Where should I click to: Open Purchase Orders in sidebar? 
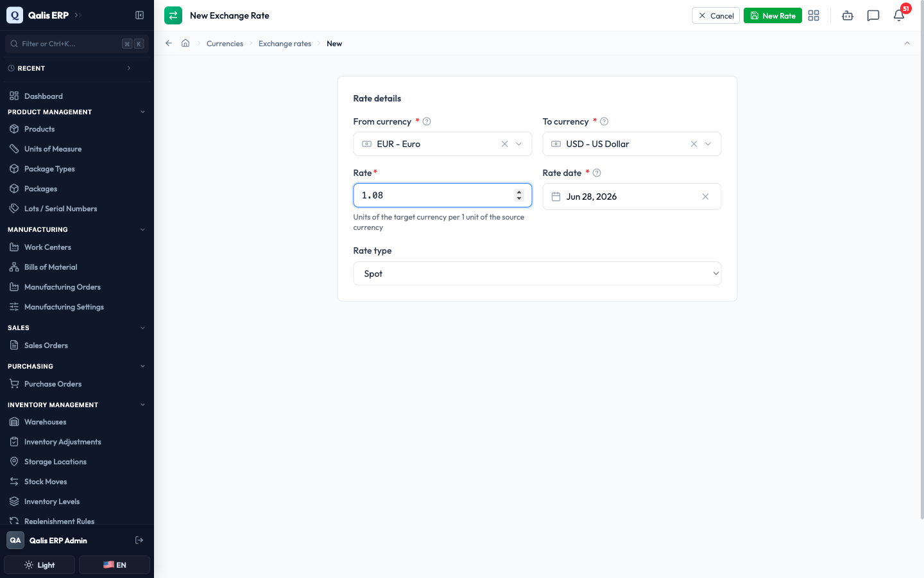click(77, 384)
